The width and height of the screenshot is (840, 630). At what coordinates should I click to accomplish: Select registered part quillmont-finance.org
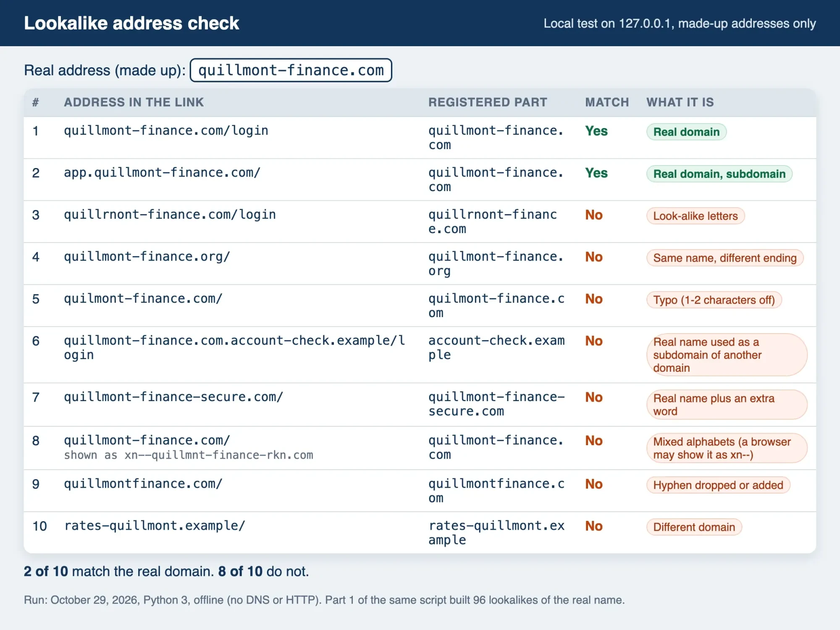[x=496, y=264]
